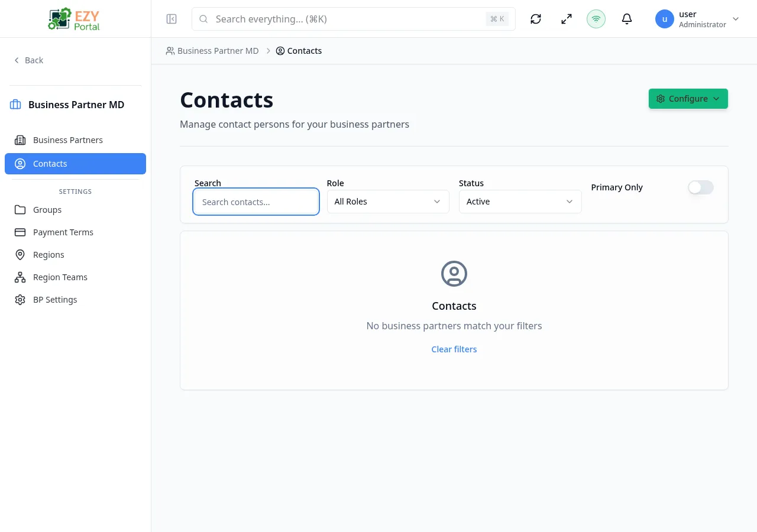Screen dimensions: 757x532
Task: Navigate to Business Partners in the sidebar
Action: coord(67,140)
